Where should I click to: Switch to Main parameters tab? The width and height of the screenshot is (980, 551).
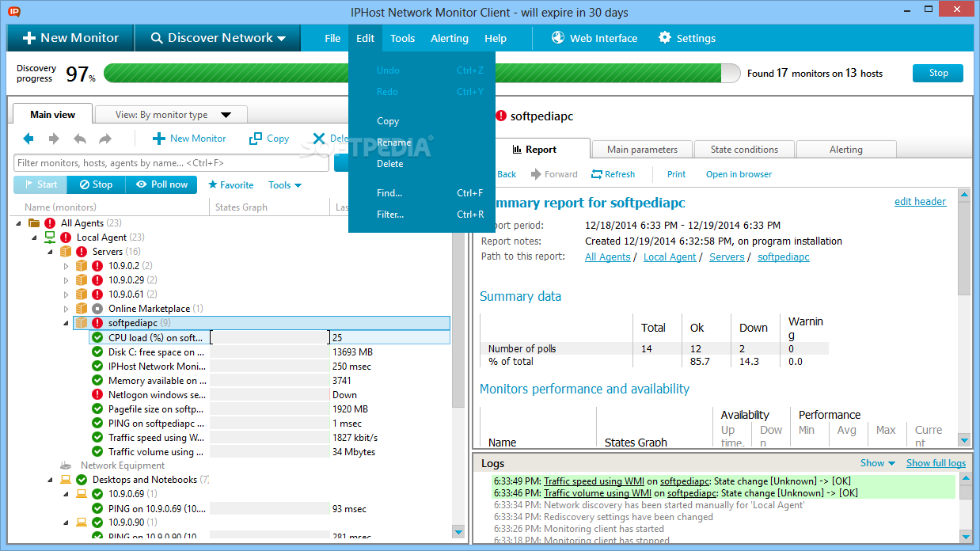coord(642,150)
